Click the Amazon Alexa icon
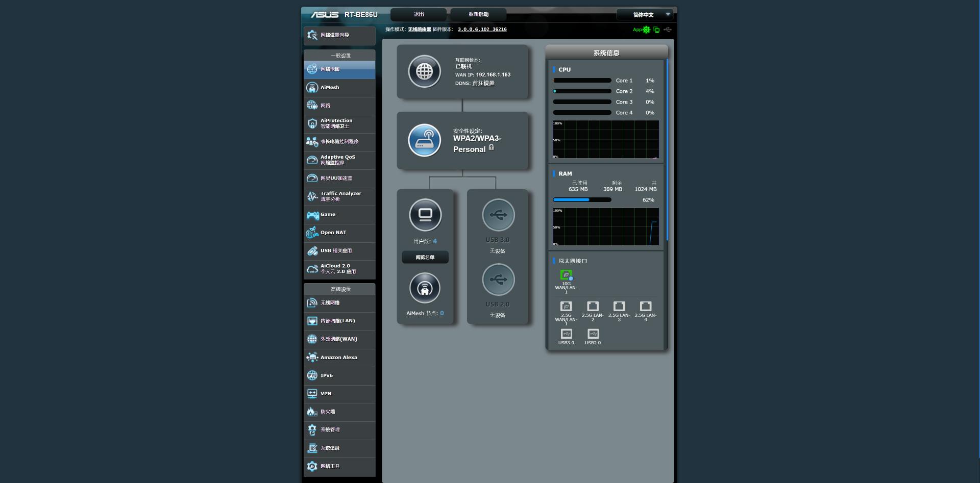The height and width of the screenshot is (483, 980). coord(312,358)
